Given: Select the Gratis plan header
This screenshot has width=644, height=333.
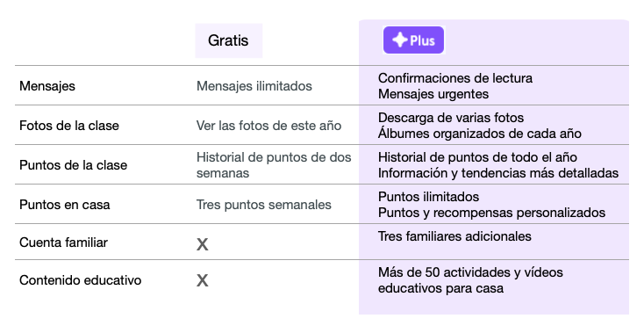Looking at the screenshot, I should pos(228,40).
